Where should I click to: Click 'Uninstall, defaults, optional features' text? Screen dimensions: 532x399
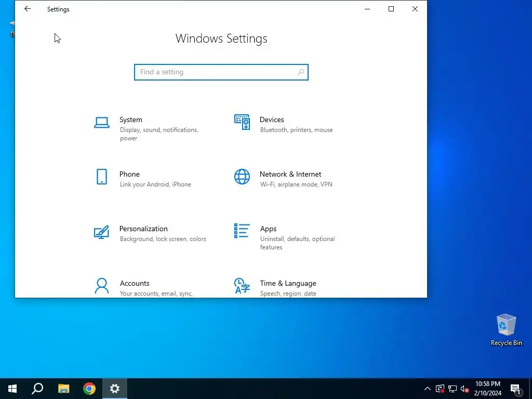(x=298, y=243)
